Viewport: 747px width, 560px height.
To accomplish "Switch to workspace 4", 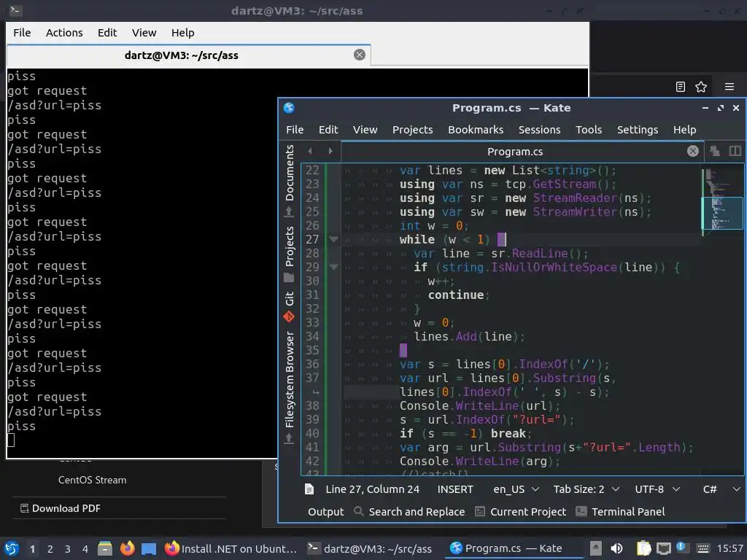I will point(85,549).
